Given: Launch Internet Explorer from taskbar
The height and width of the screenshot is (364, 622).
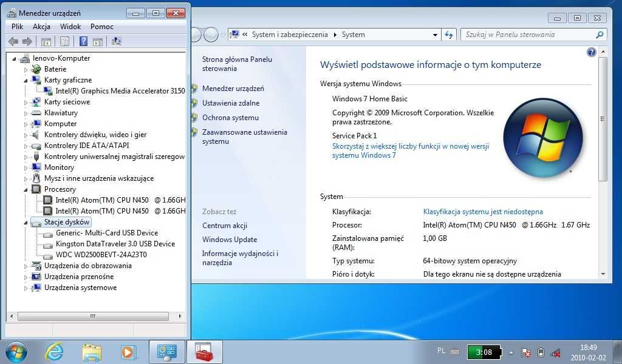Looking at the screenshot, I should tap(54, 352).
